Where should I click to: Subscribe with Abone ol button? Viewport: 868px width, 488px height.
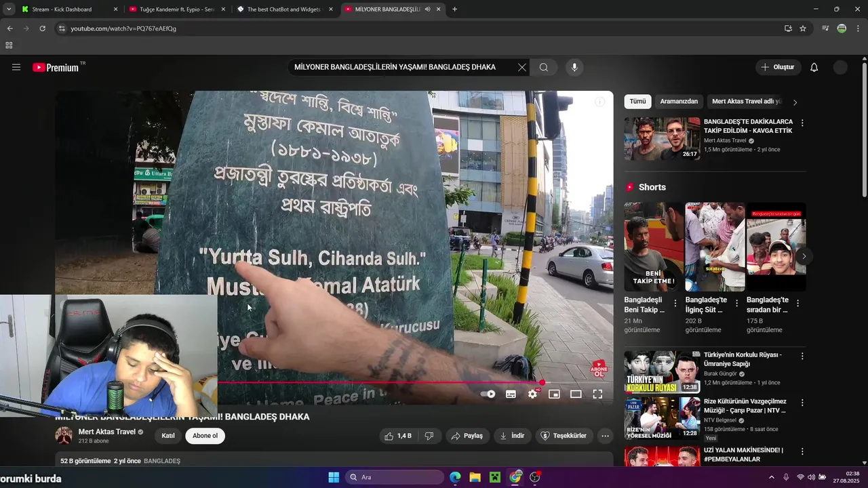[205, 436]
